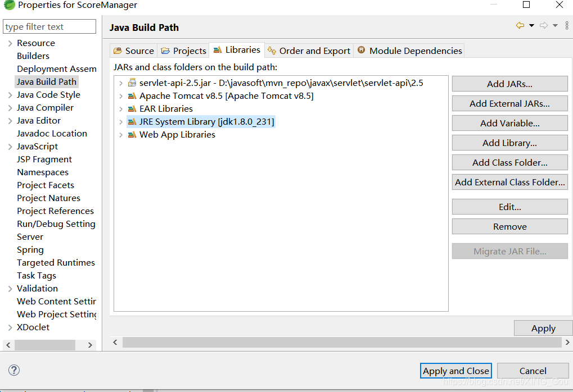Select the Libraries tab
The height and width of the screenshot is (392, 573).
237,49
